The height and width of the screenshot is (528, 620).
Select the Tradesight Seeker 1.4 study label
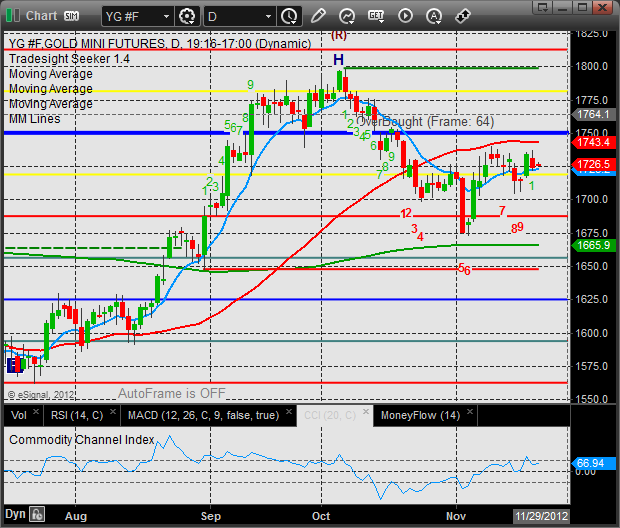tap(69, 59)
